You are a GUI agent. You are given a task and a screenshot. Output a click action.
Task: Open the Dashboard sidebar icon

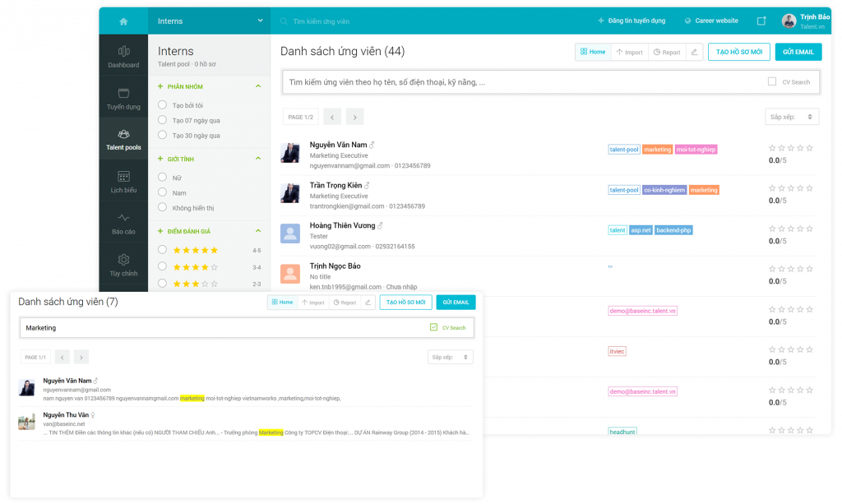click(123, 56)
